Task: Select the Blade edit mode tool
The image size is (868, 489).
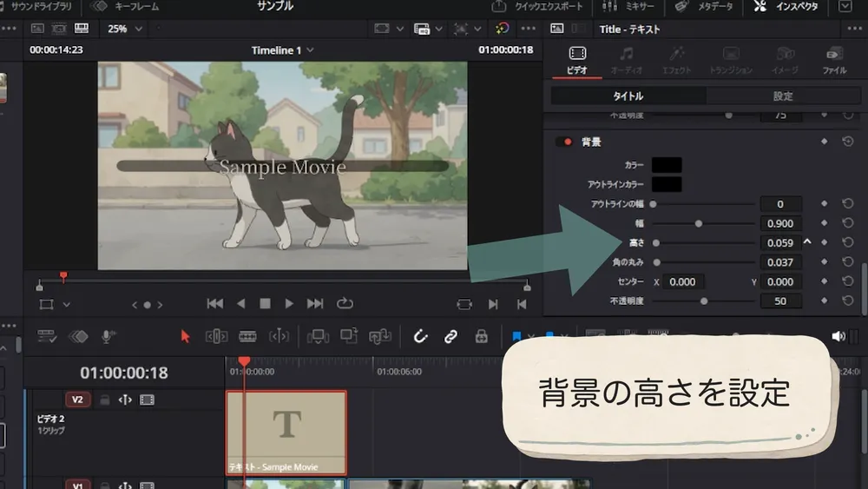Action: click(247, 336)
